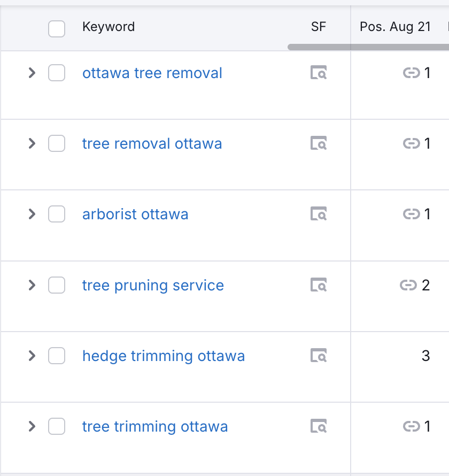Viewport: 449px width, 476px height.
Task: Click link icon beside tree pruning service position
Action: (x=408, y=285)
